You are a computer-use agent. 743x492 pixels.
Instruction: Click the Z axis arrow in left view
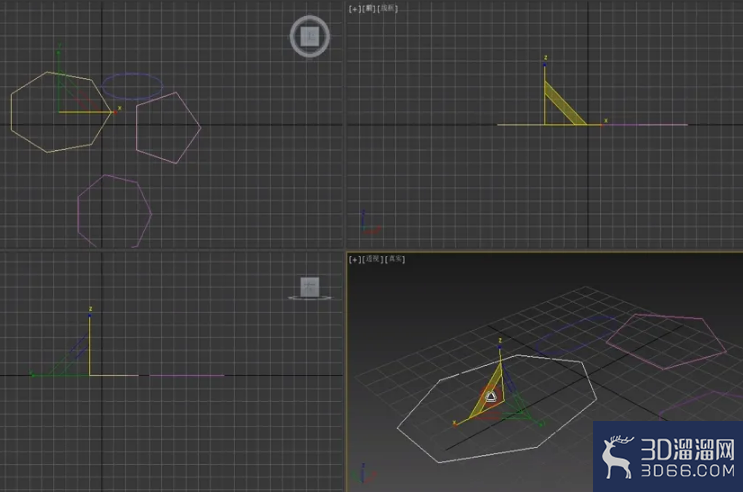point(90,314)
